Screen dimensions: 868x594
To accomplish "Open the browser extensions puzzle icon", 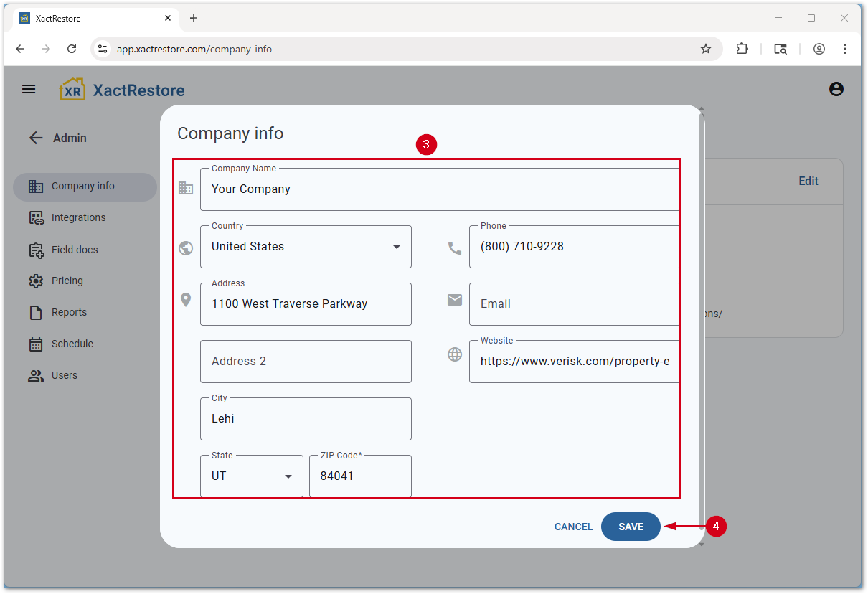I will tap(742, 49).
